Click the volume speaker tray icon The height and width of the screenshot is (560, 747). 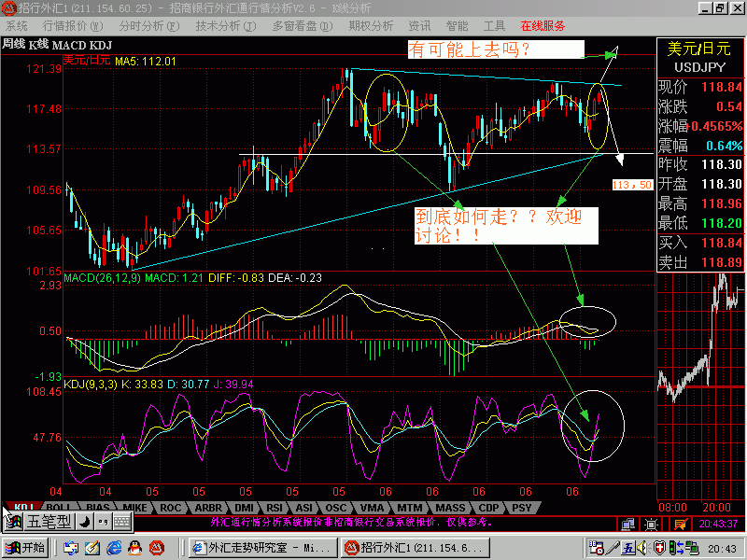tap(642, 548)
